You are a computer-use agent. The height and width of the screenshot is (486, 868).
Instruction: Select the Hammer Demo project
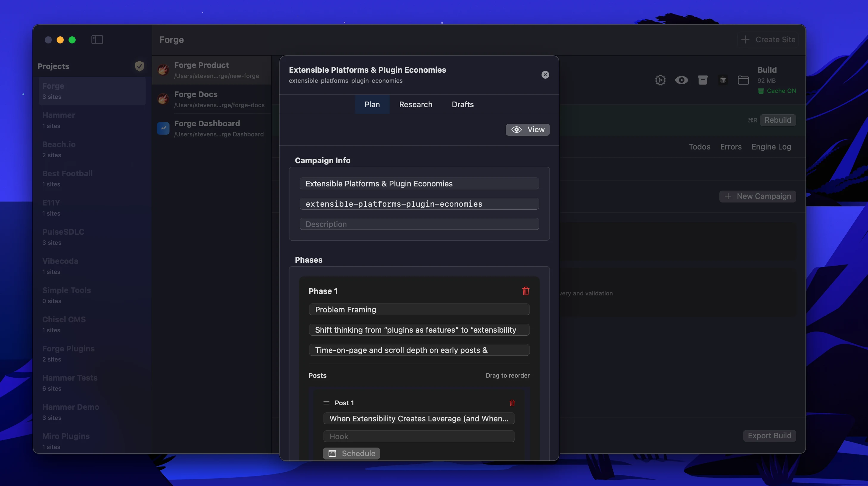point(92,412)
